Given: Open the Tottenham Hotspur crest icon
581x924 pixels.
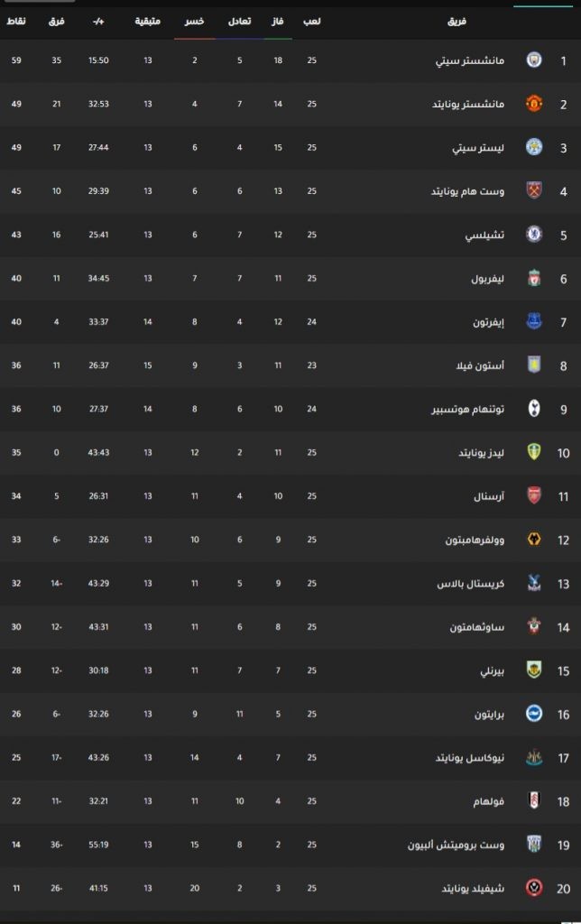Looking at the screenshot, I should pyautogui.click(x=534, y=409).
